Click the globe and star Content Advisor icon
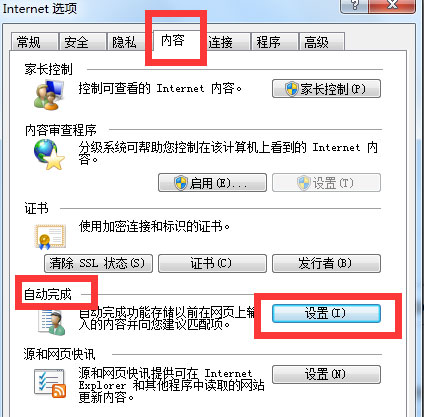This screenshot has width=424, height=417. click(49, 154)
